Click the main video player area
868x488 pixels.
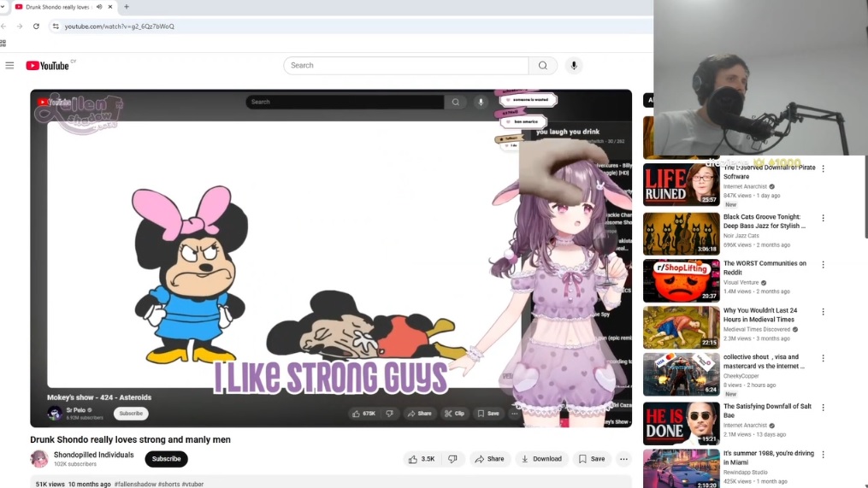click(x=330, y=258)
